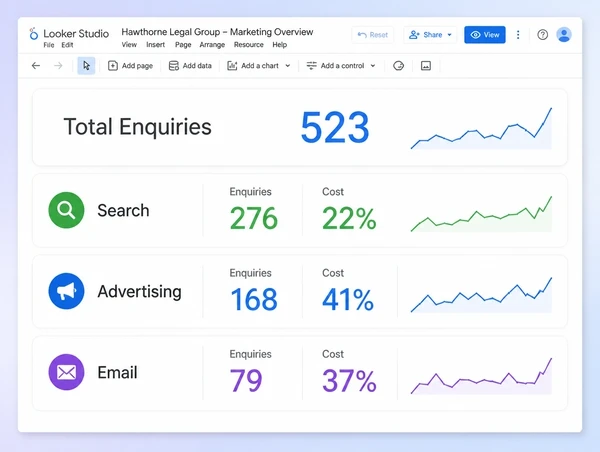Click the Add a chart icon
This screenshot has height=452, width=600.
coord(232,66)
